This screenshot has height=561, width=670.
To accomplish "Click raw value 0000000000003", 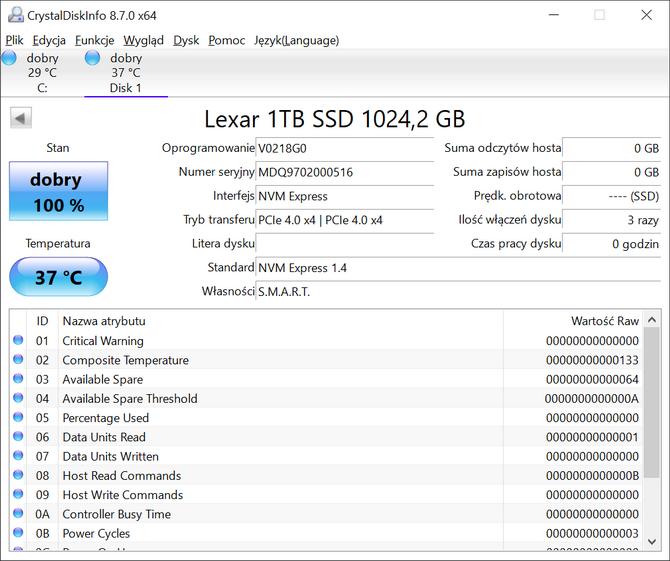I will pos(592,533).
